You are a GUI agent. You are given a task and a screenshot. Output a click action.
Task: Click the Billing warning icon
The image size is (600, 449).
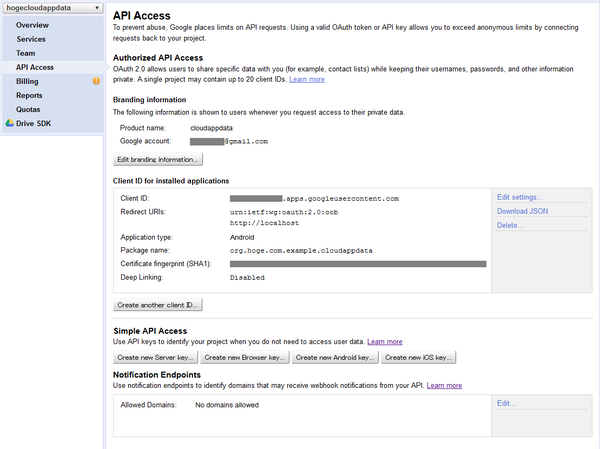pyautogui.click(x=96, y=81)
